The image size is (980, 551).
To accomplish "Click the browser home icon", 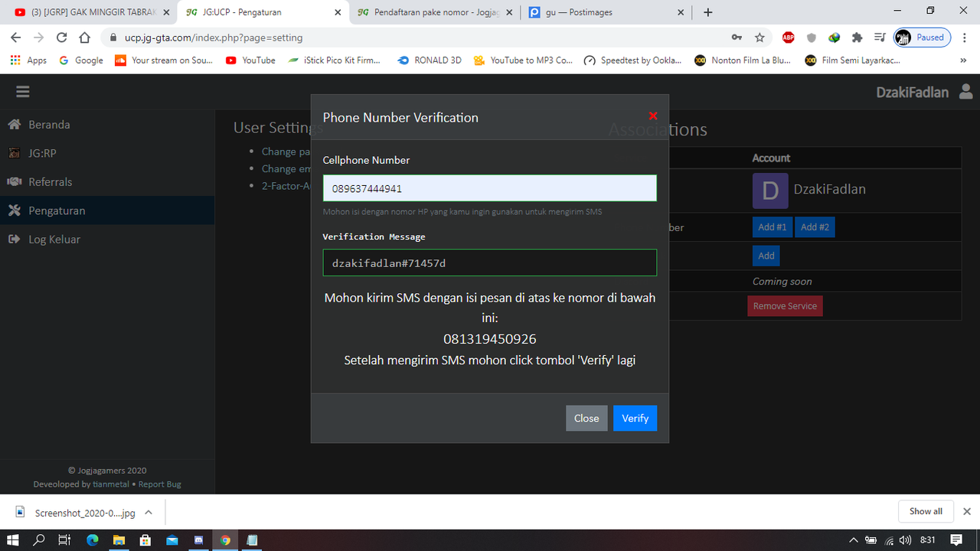I will [85, 37].
